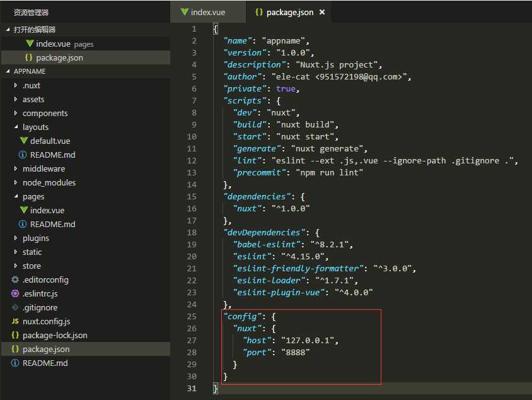Click line number 7 in gutter

coord(194,101)
